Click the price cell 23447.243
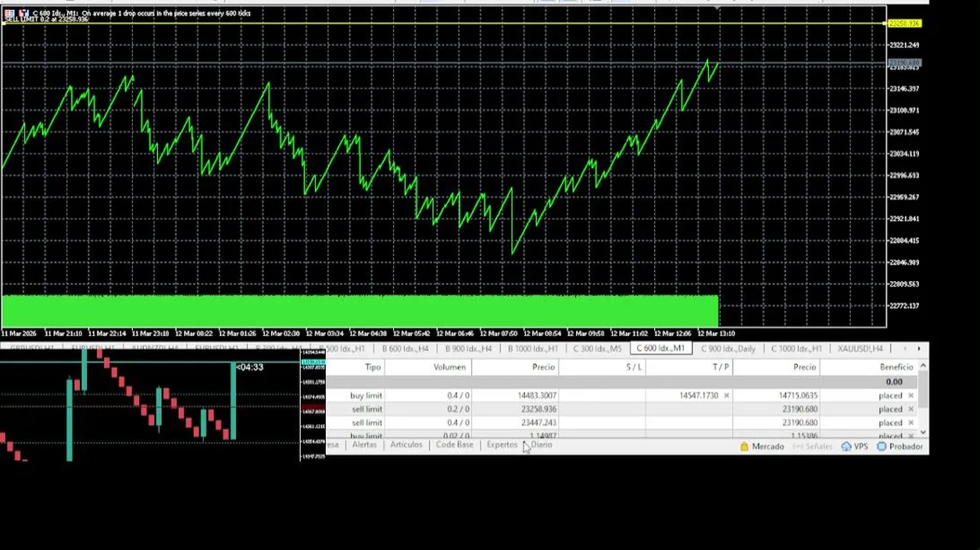 pos(538,423)
